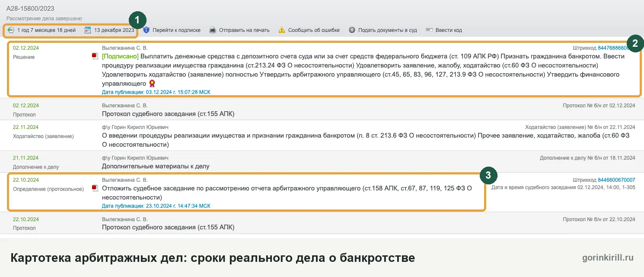
Task: Click the calendar icon beside 13 декабря 2023
Action: 88,30
